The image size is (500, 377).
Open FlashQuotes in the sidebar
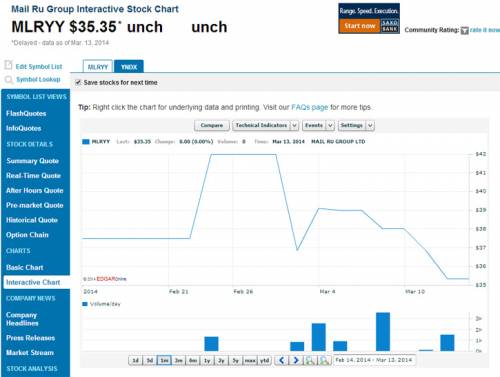pyautogui.click(x=26, y=114)
